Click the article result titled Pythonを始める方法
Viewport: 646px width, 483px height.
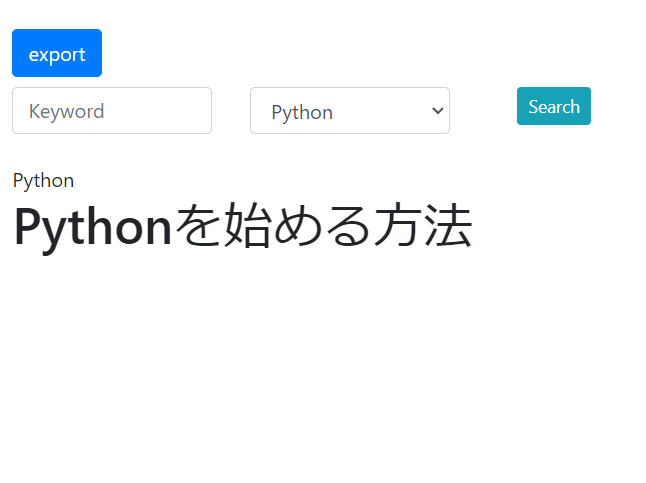tap(242, 227)
